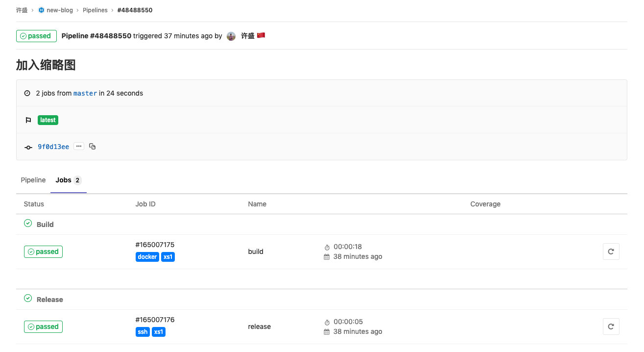This screenshot has width=644, height=352.
Task: Retry the build job
Action: [611, 251]
